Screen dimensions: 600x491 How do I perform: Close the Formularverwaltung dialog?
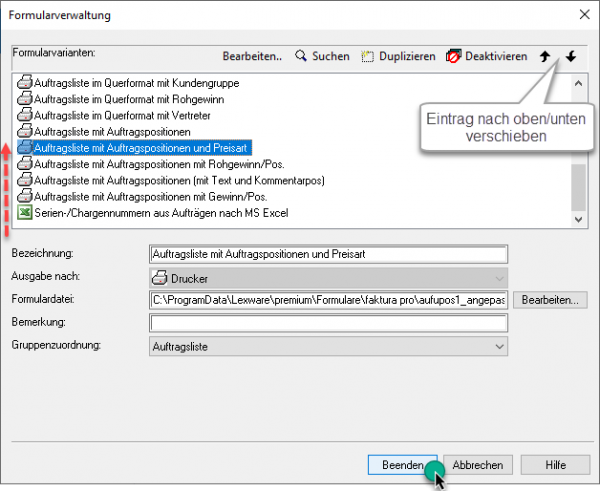coord(584,15)
